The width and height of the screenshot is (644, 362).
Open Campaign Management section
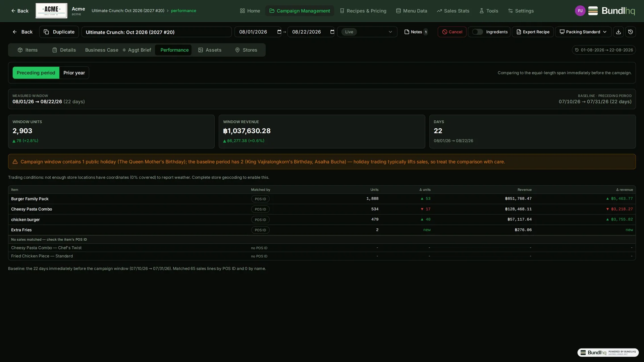point(300,11)
